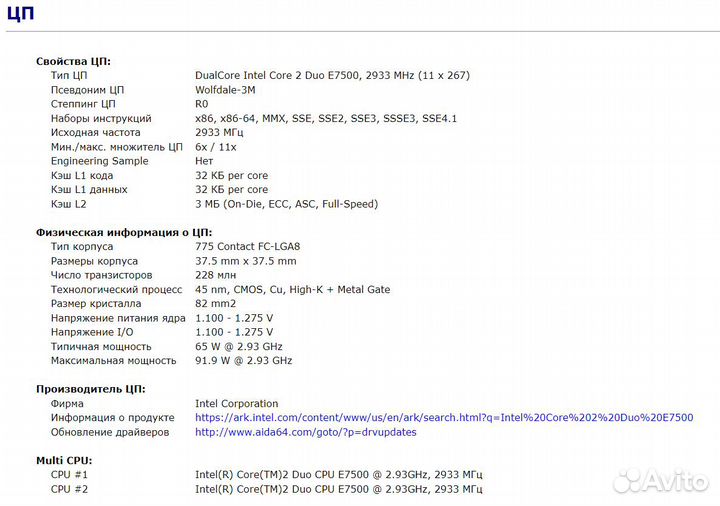
Task: Click the 'Типичная мощность' label
Action: pos(101,347)
